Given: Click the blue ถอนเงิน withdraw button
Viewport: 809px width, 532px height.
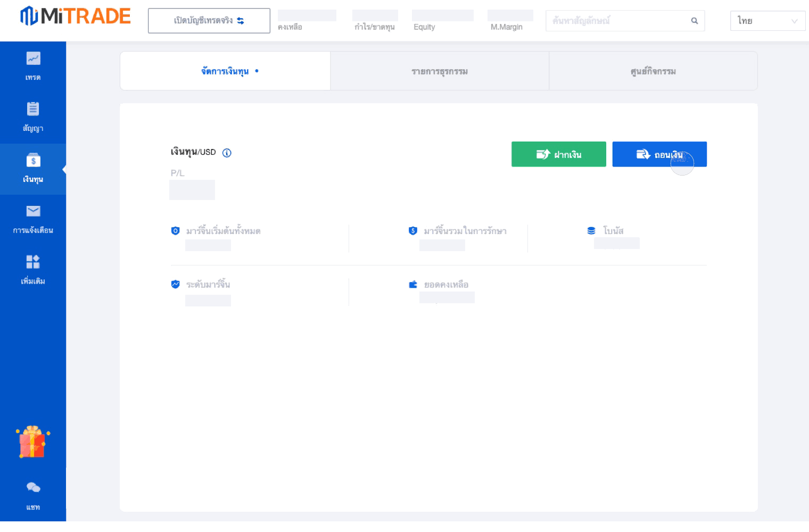Looking at the screenshot, I should [659, 154].
